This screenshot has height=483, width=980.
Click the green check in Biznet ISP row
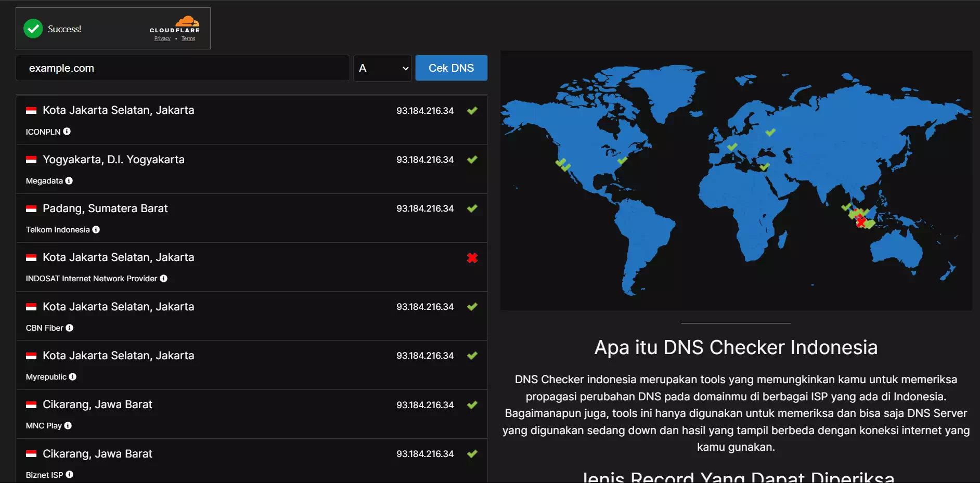pos(472,454)
